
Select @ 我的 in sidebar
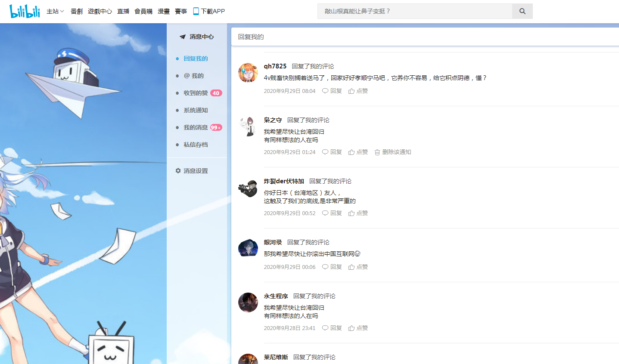(x=194, y=76)
